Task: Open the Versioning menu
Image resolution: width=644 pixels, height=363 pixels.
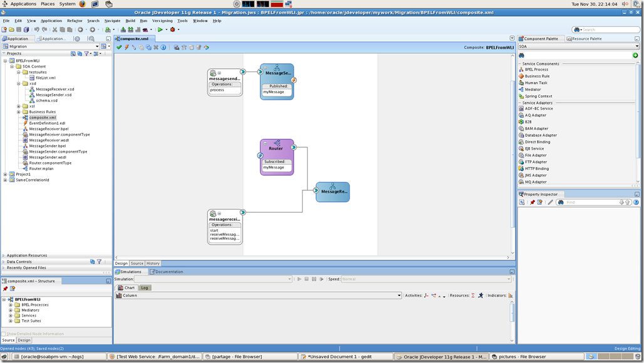Action: click(x=162, y=21)
